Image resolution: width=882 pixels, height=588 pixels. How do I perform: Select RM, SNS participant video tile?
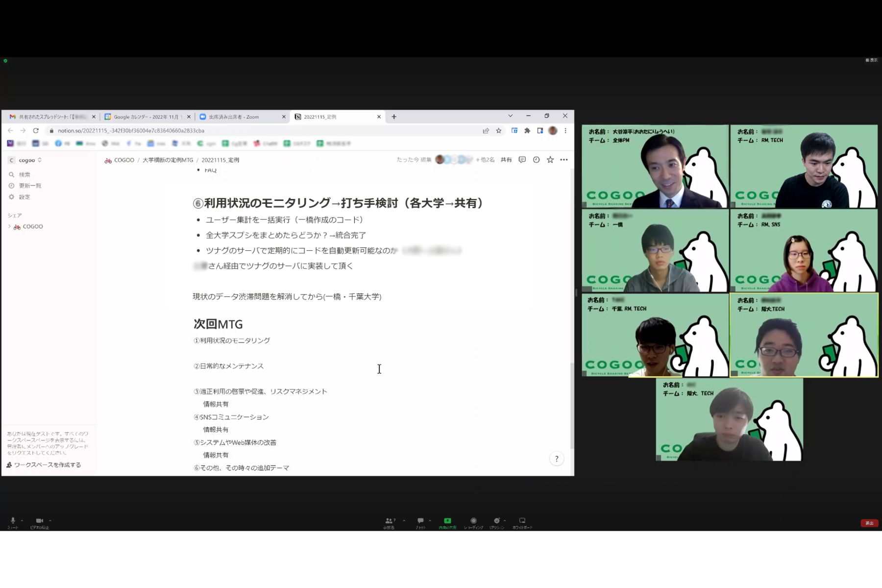click(x=804, y=250)
